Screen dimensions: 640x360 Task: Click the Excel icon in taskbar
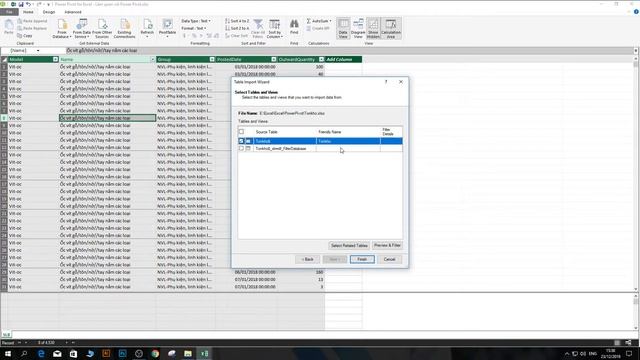click(204, 353)
